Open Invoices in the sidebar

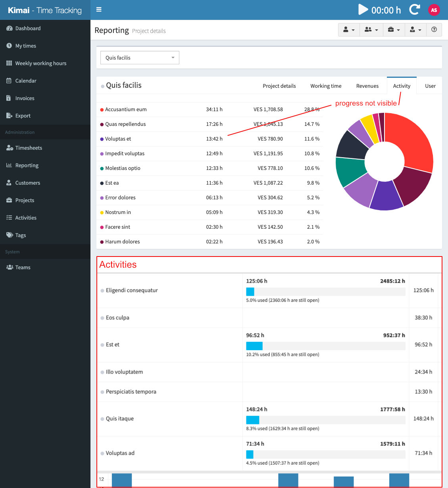[x=45, y=98]
